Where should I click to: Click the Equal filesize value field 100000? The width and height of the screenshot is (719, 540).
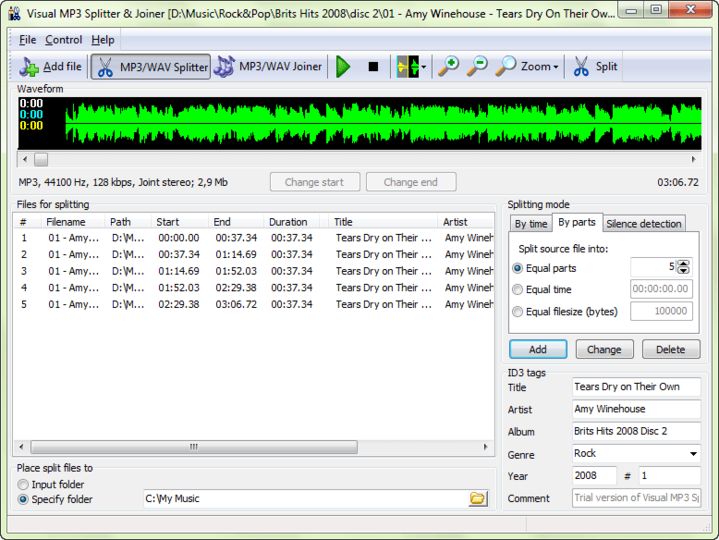[x=661, y=311]
